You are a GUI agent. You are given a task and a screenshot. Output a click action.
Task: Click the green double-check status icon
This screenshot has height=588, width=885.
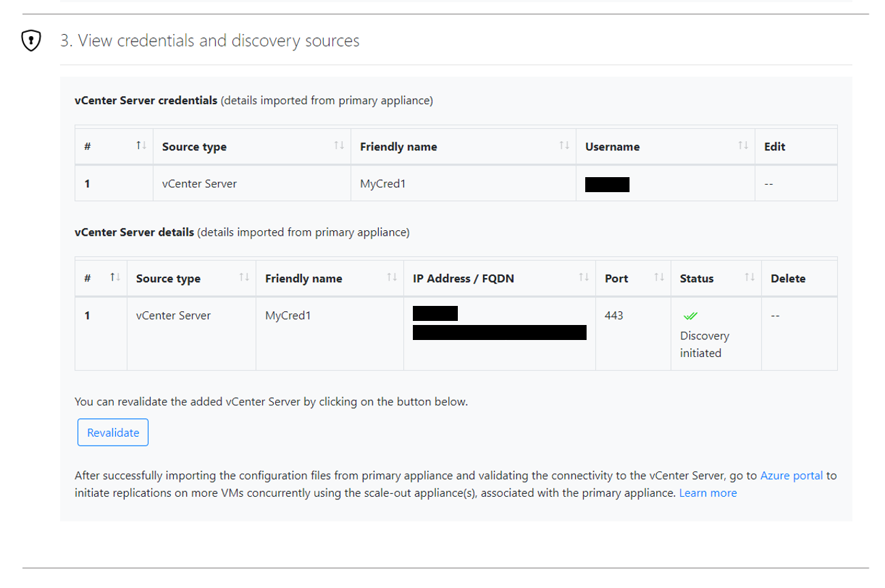point(690,316)
